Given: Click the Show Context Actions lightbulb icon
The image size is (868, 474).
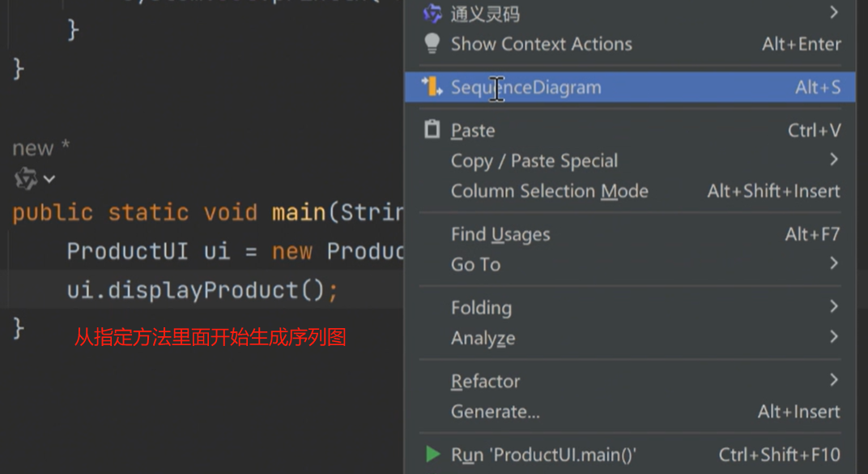Looking at the screenshot, I should (x=432, y=44).
